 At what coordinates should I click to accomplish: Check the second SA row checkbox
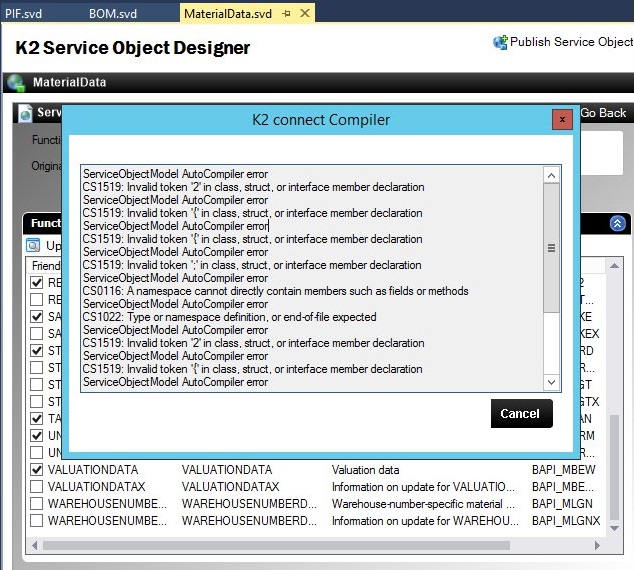click(37, 334)
